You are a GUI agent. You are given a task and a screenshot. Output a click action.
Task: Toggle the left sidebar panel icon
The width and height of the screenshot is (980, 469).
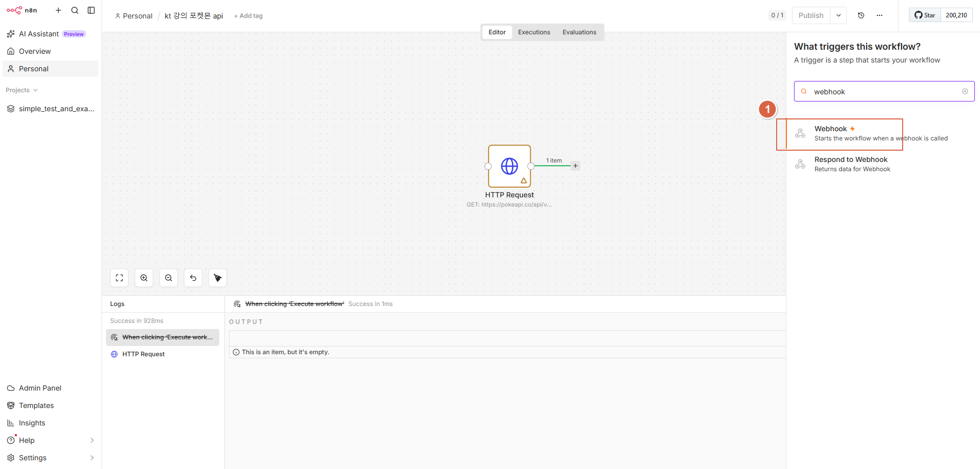point(91,10)
